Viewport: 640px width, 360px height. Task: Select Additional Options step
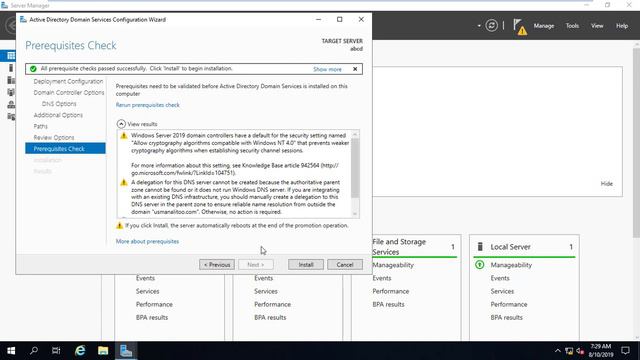pos(58,115)
